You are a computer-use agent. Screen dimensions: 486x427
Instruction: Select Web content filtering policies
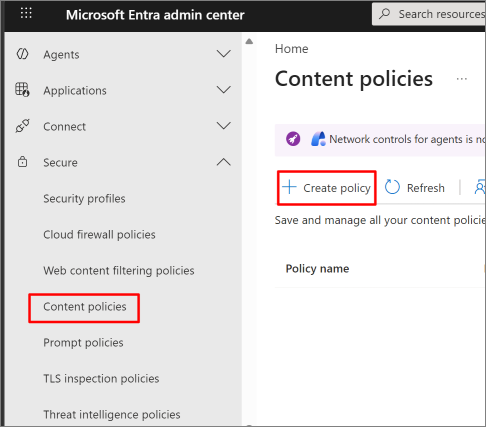pos(119,270)
